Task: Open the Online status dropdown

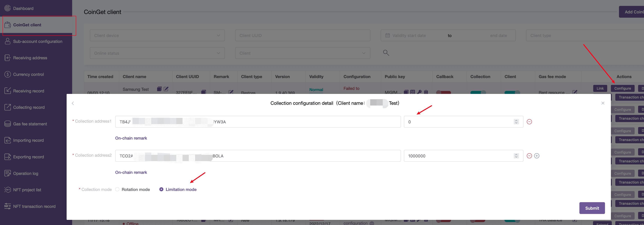Action: 157,53
